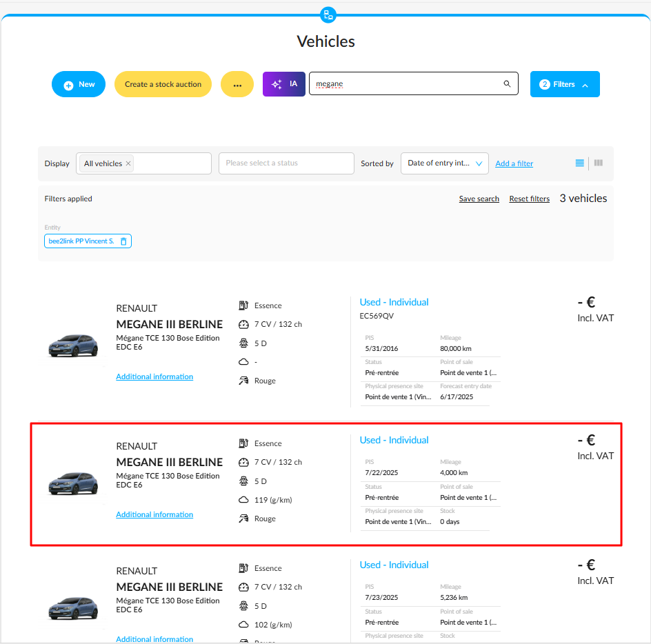Click the Save search link
The image size is (651, 644).
[479, 199]
